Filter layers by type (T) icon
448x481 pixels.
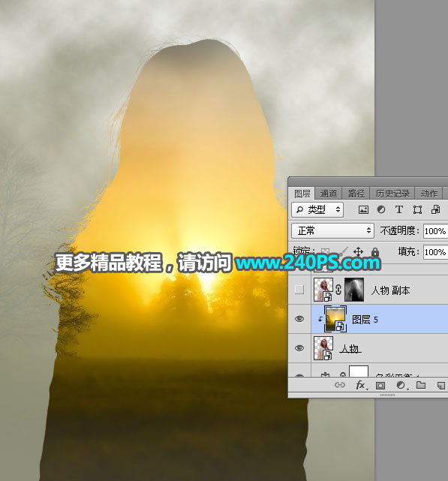pos(399,210)
